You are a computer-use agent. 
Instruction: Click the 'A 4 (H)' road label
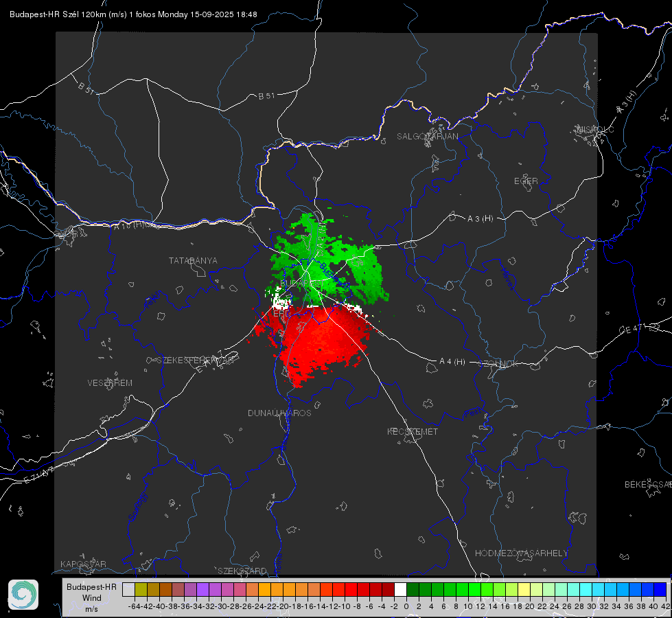[452, 362]
